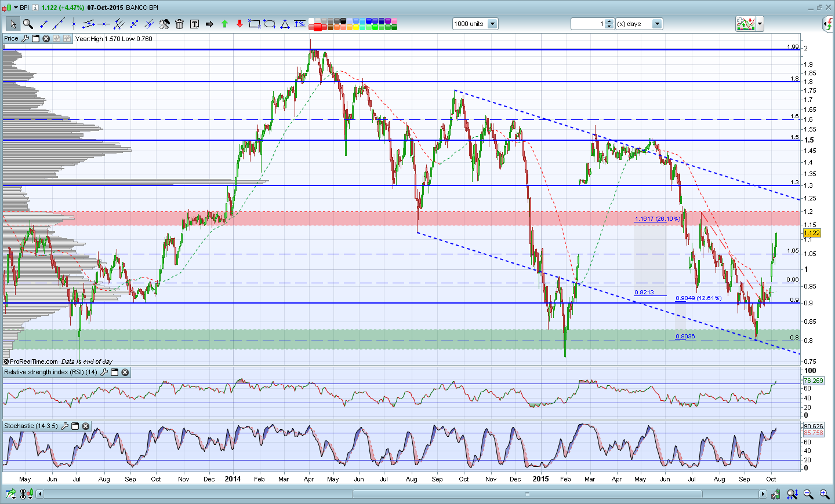835x504 pixels.
Task: Click the bottom-left chart export icon
Action: (10, 494)
